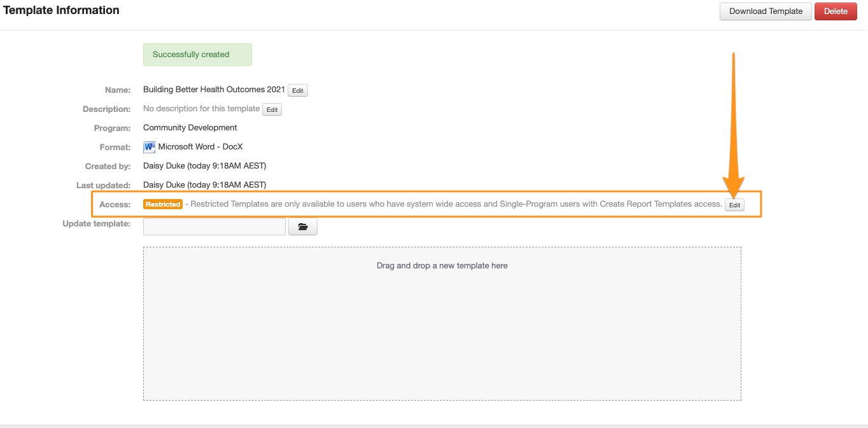Focus the Update template file field
This screenshot has width=868, height=428.
[x=214, y=227]
